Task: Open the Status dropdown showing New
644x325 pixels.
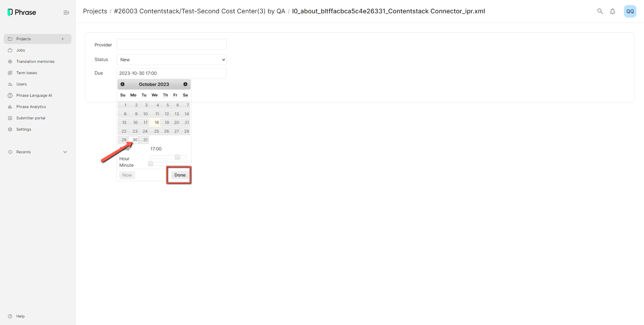Action: click(172, 60)
